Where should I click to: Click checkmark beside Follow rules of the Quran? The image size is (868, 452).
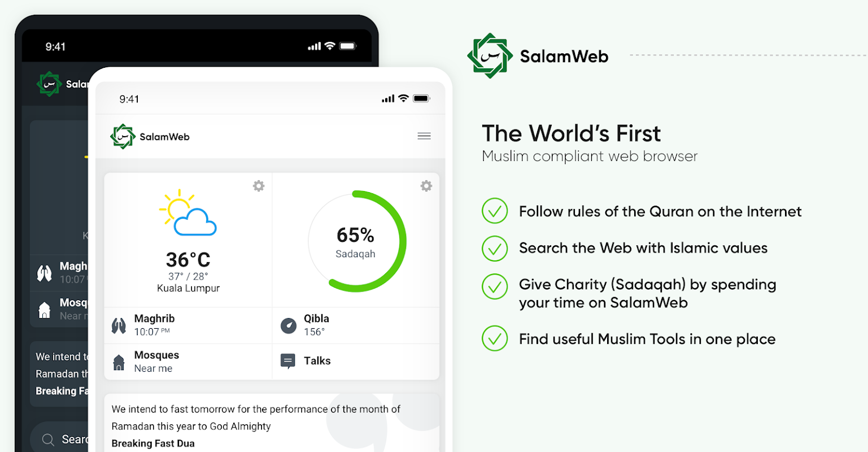point(495,211)
